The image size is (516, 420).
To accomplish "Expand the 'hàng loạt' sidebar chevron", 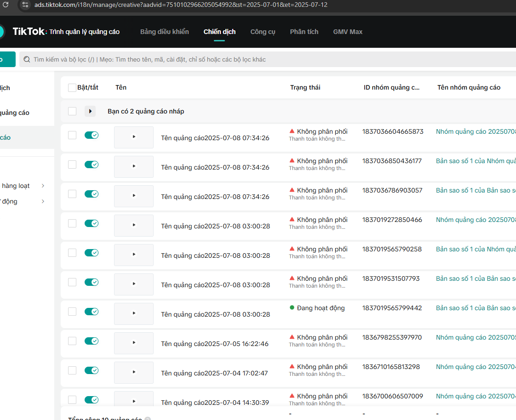I will [43, 186].
